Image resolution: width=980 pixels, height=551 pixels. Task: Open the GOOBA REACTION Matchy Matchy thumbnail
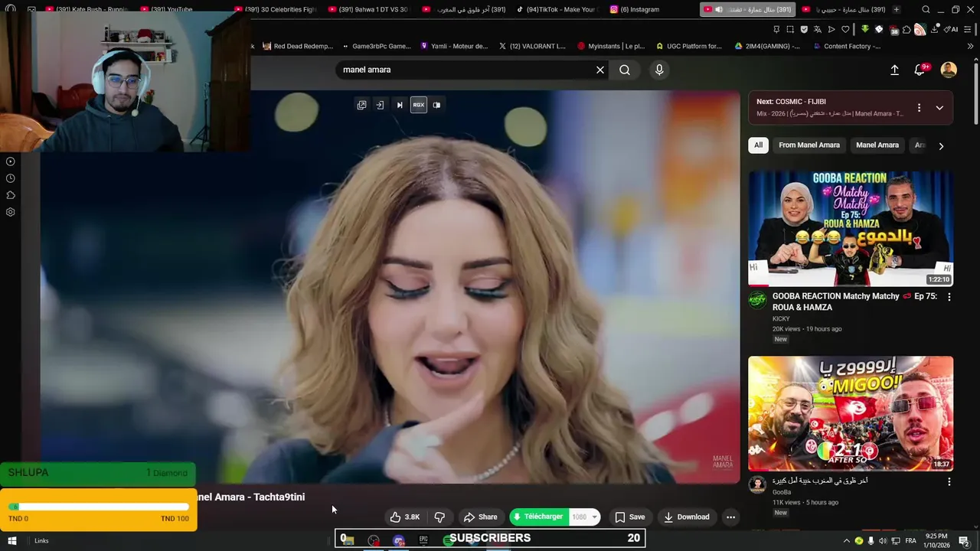coord(851,228)
